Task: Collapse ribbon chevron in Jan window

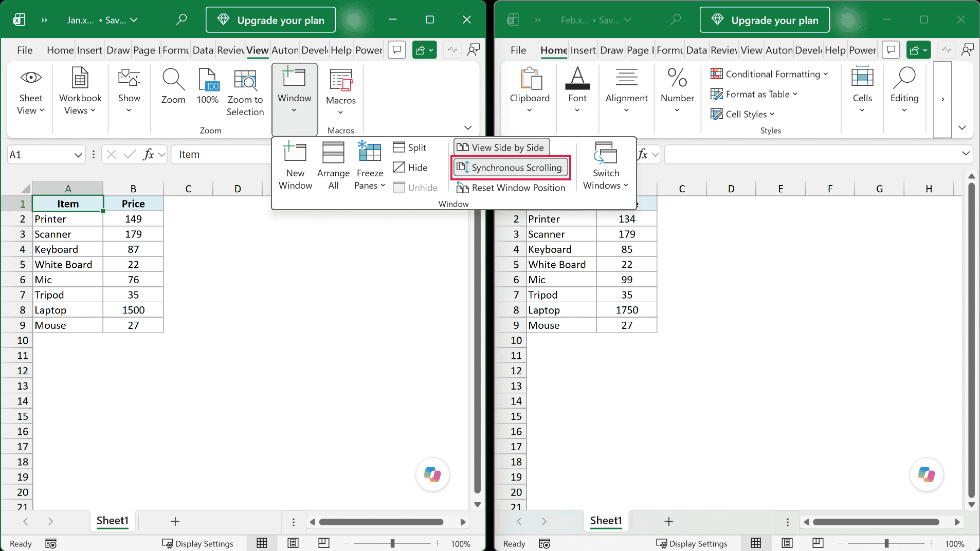Action: [x=468, y=127]
